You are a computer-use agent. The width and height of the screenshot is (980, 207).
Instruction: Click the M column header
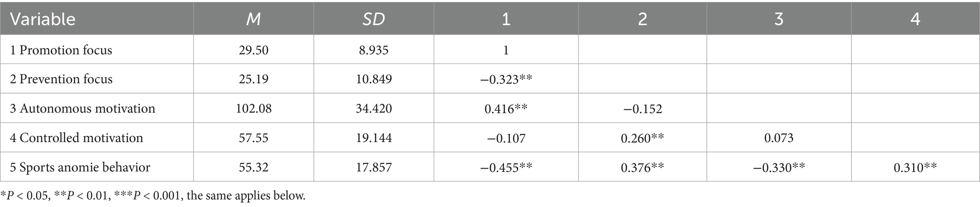tap(254, 19)
